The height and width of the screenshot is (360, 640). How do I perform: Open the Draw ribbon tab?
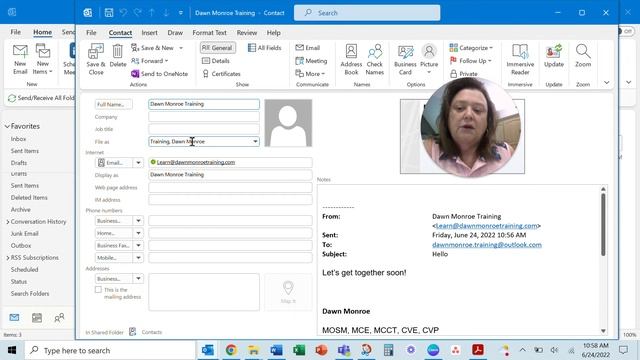click(175, 33)
